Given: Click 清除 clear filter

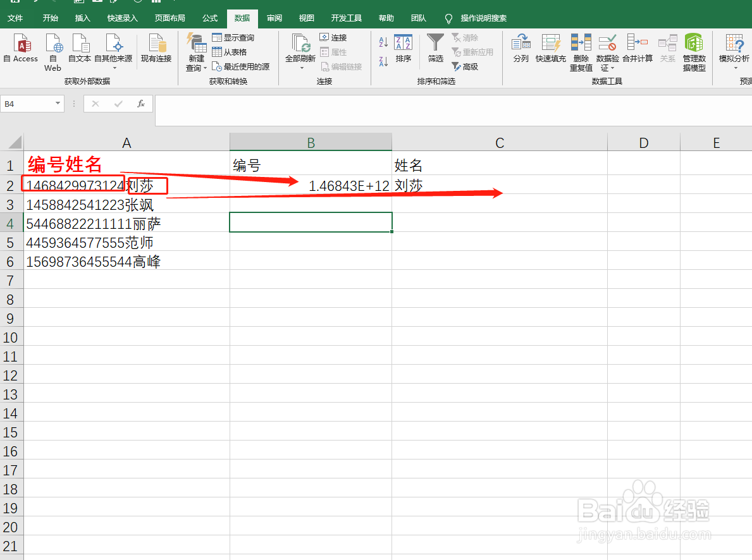Looking at the screenshot, I should (465, 37).
